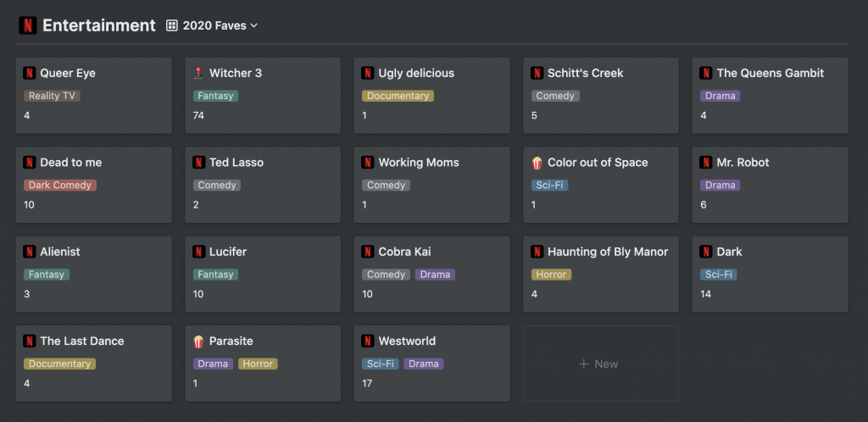
Task: Open the Ted Lasso card
Action: (263, 185)
